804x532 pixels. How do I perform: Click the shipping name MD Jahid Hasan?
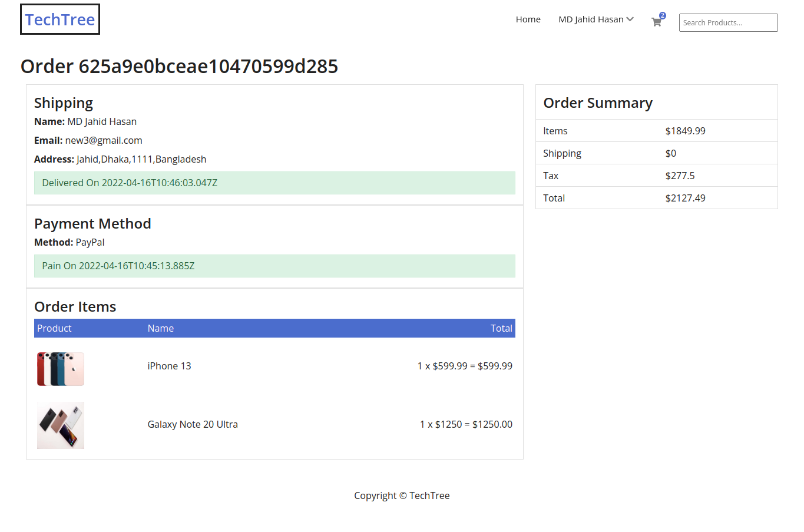coord(102,121)
